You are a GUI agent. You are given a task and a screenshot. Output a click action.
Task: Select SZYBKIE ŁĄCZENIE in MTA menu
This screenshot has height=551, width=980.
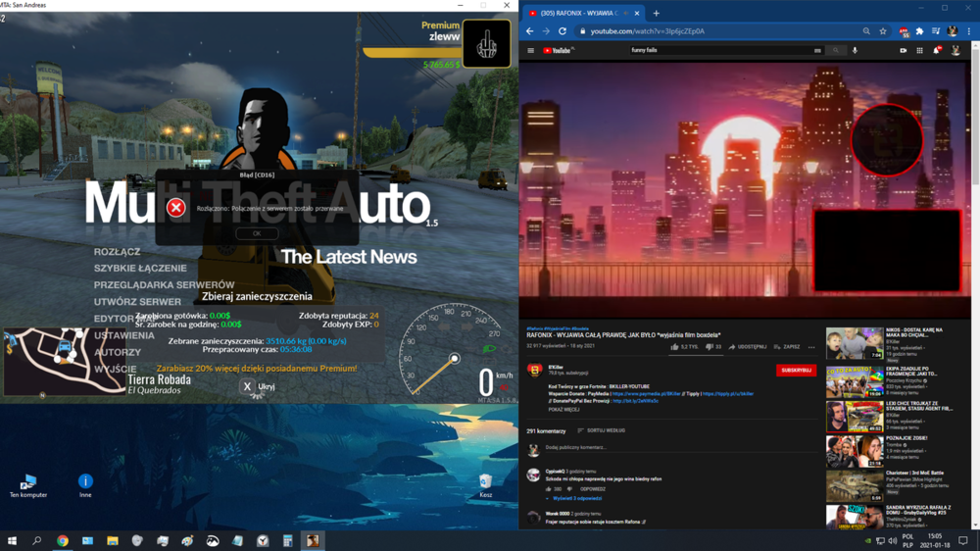coord(140,269)
